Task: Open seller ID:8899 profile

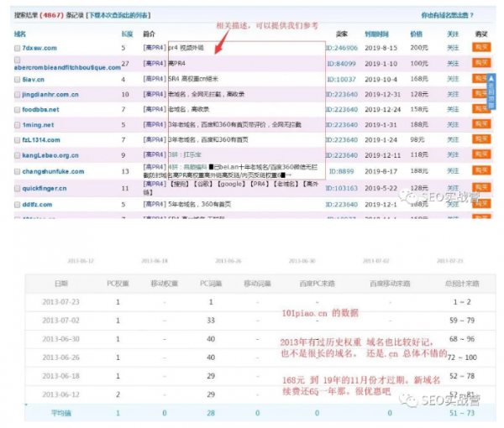Action: pos(342,171)
